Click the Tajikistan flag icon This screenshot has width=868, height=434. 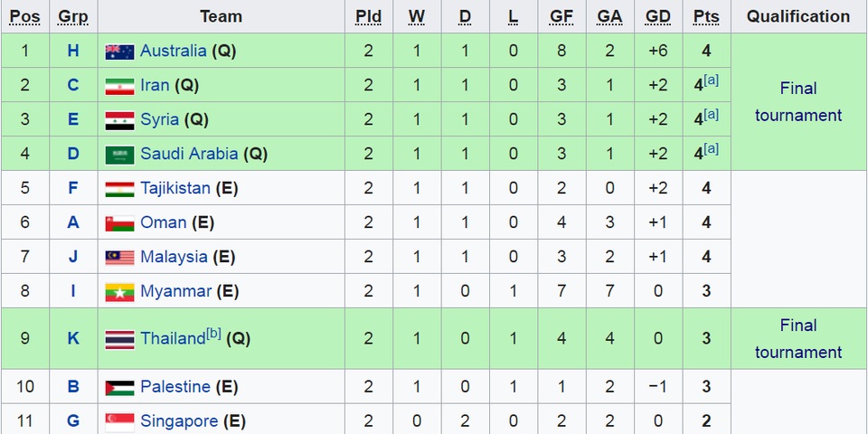[x=119, y=189]
